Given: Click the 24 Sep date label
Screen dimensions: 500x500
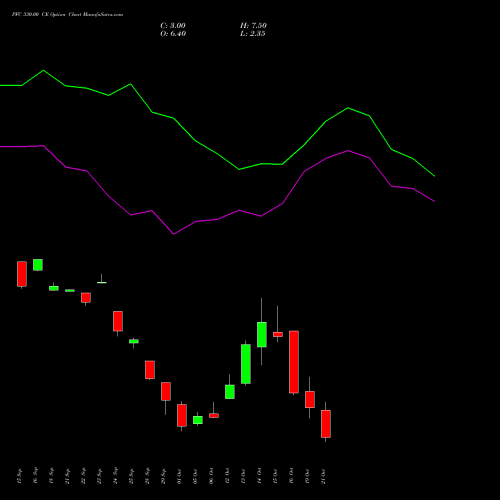Looking at the screenshot, I should (x=115, y=476).
